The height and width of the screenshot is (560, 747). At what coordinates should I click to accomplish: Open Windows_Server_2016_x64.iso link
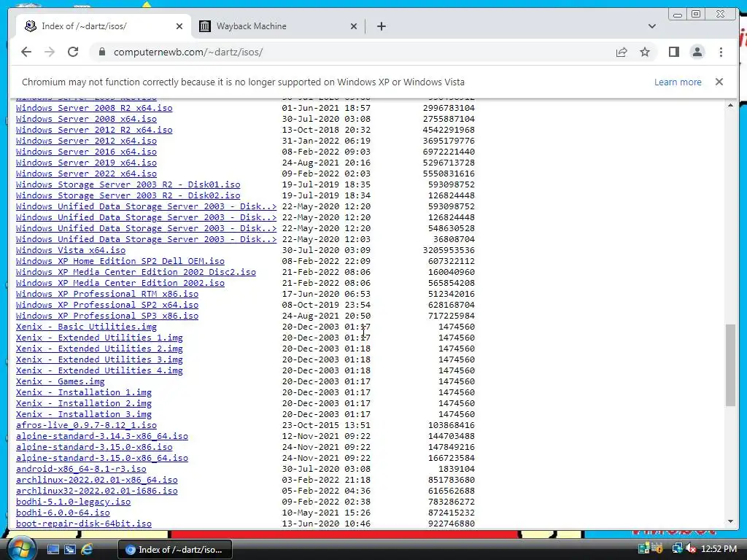pos(86,152)
